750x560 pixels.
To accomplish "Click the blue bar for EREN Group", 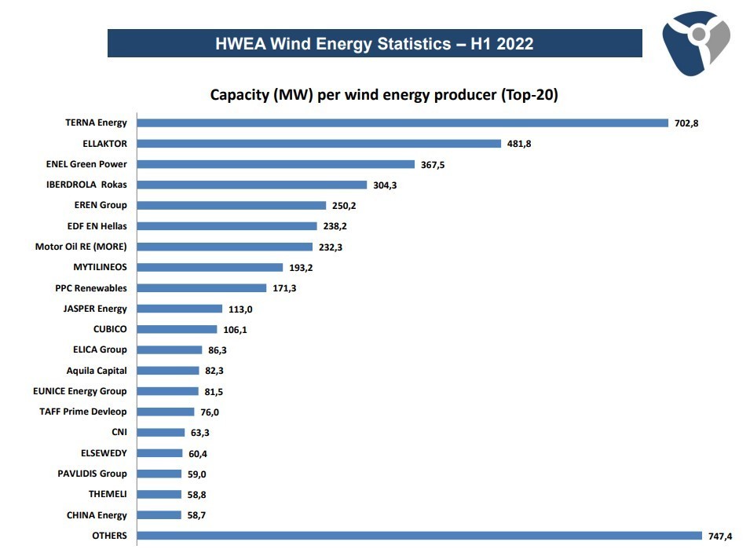I will tap(232, 205).
